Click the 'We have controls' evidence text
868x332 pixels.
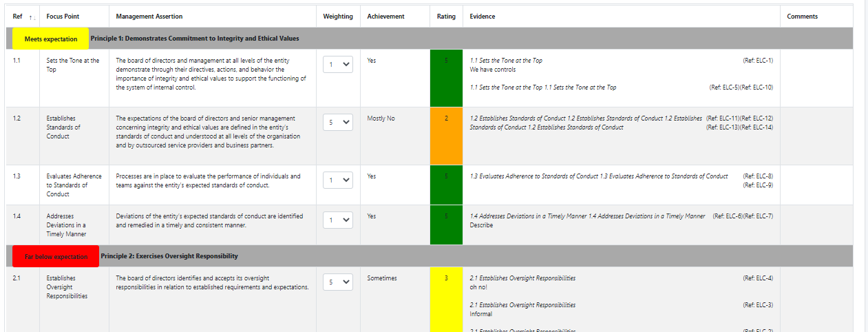493,70
